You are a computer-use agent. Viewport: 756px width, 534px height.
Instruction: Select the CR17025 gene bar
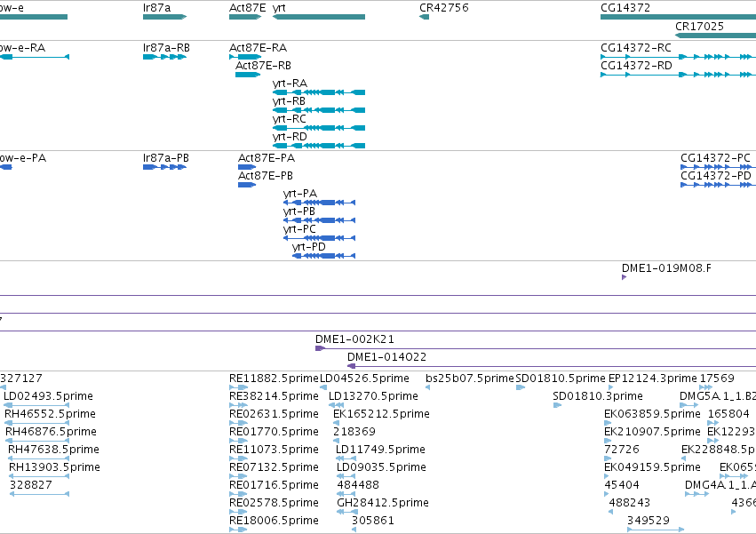coord(715,36)
